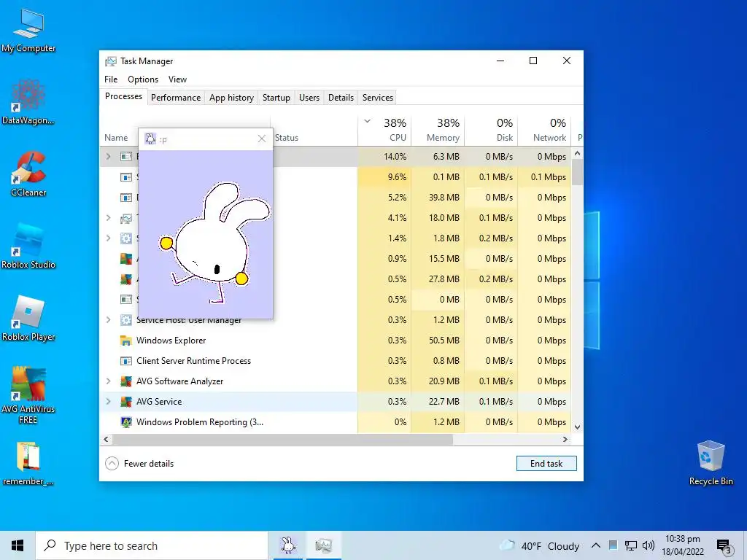Sort by the Disk column header
The width and height of the screenshot is (747, 560).
click(x=491, y=130)
